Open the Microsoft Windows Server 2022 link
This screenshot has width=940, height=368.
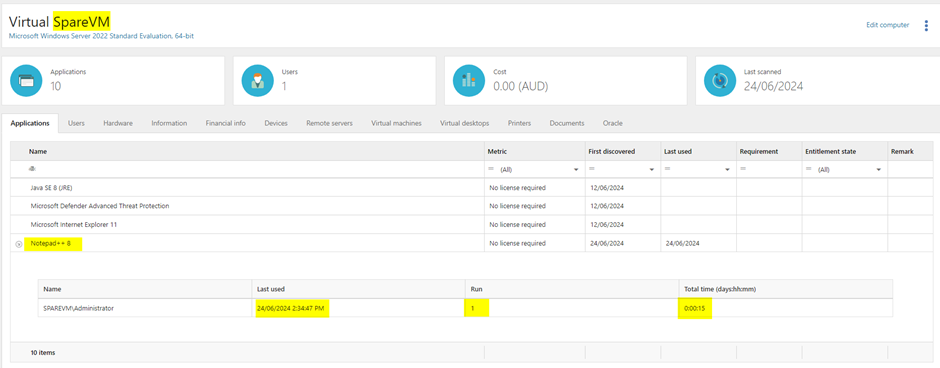(101, 36)
